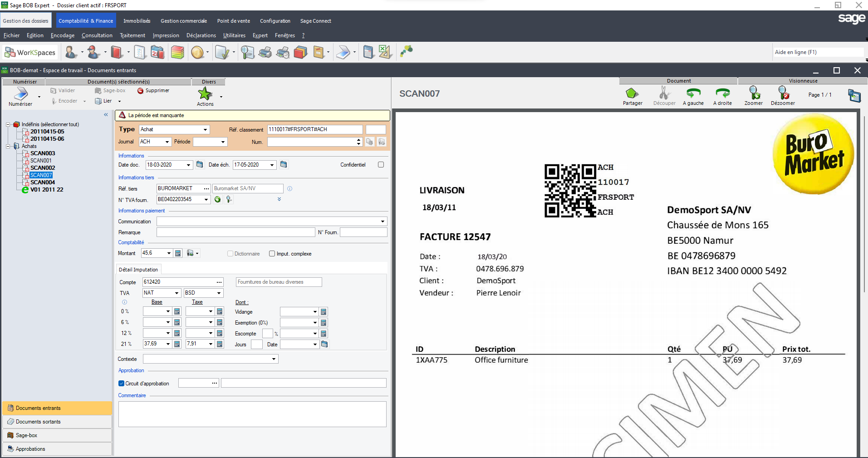
Task: Open the Consultation menu
Action: coord(97,35)
